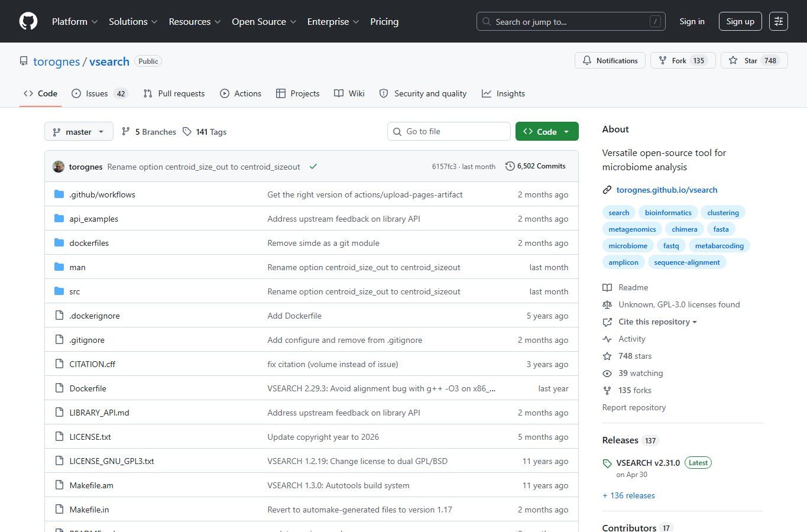The width and height of the screenshot is (807, 532).
Task: Switch to the Issues tab
Action: point(99,93)
